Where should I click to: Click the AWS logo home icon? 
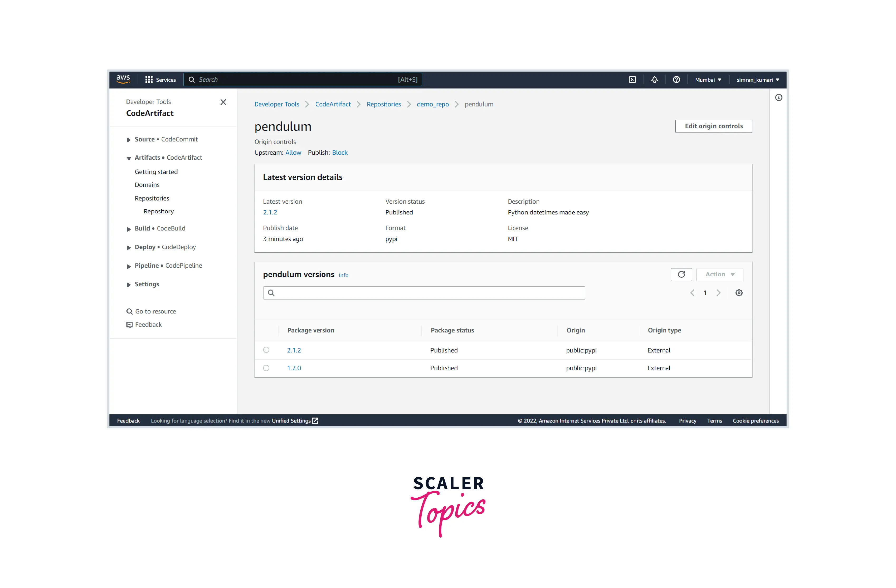coord(123,79)
